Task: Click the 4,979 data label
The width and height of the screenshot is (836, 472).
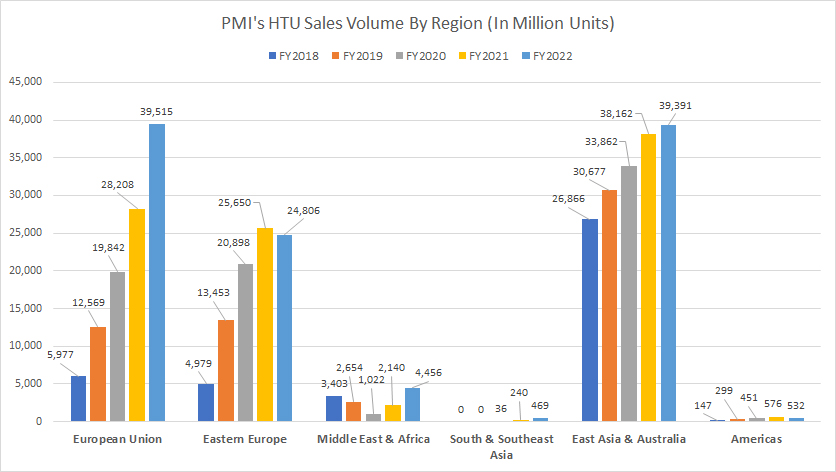Action: [198, 364]
